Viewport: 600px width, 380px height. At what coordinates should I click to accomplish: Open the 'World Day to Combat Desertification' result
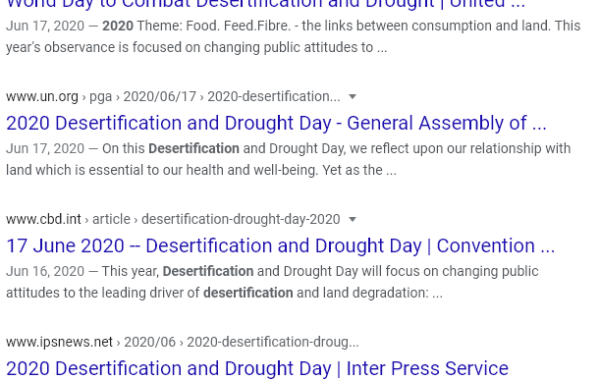[x=266, y=4]
